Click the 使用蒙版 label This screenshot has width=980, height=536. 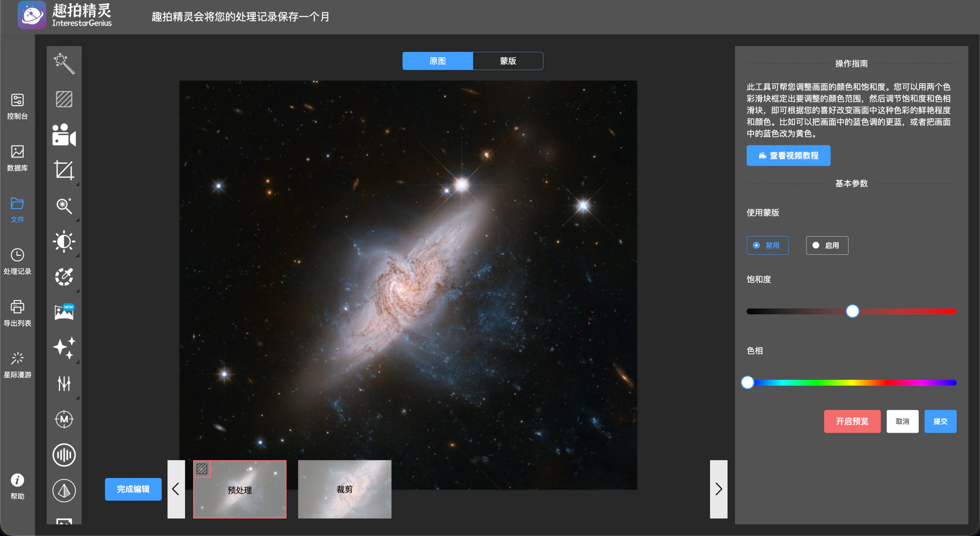(x=763, y=212)
